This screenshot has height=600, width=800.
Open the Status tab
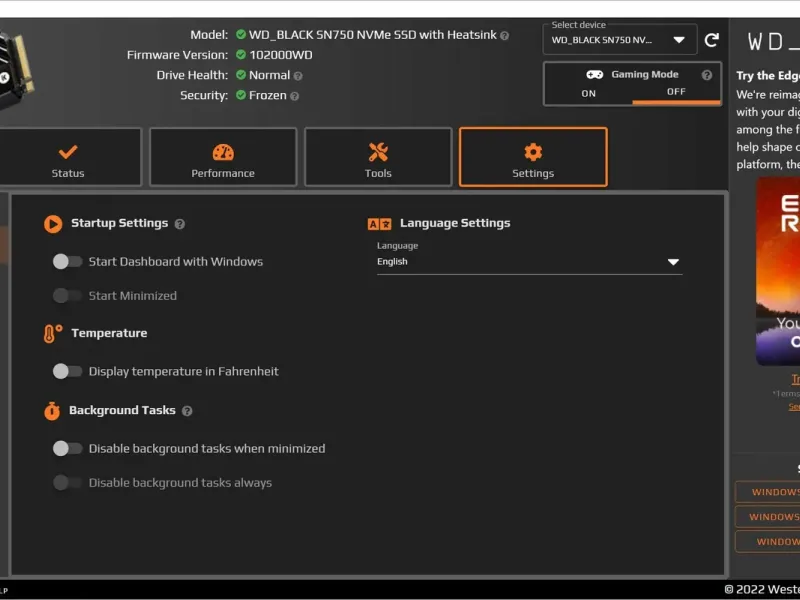tap(69, 157)
